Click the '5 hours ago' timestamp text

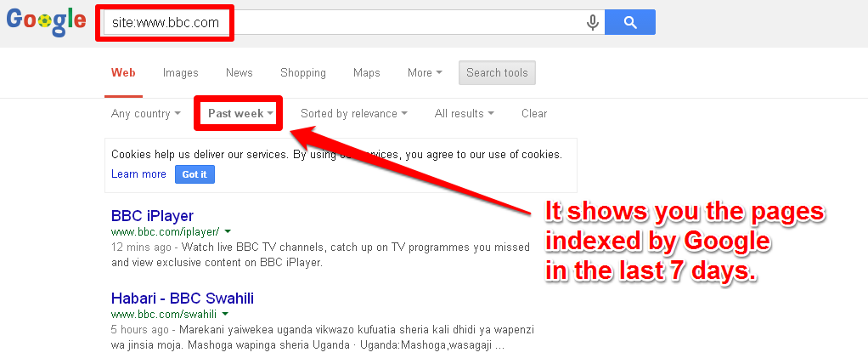139,330
